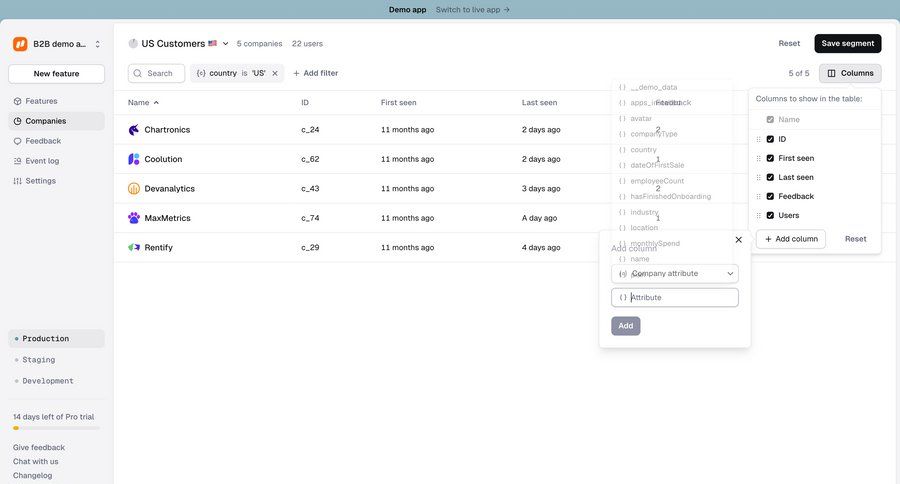
Task: Open the B2B demo app switcher arrows
Action: pos(98,44)
